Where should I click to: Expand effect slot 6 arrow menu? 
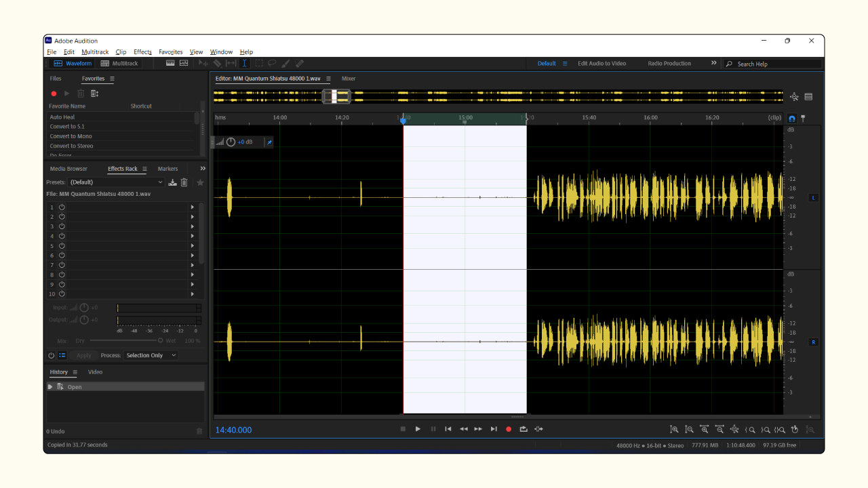[x=192, y=256]
